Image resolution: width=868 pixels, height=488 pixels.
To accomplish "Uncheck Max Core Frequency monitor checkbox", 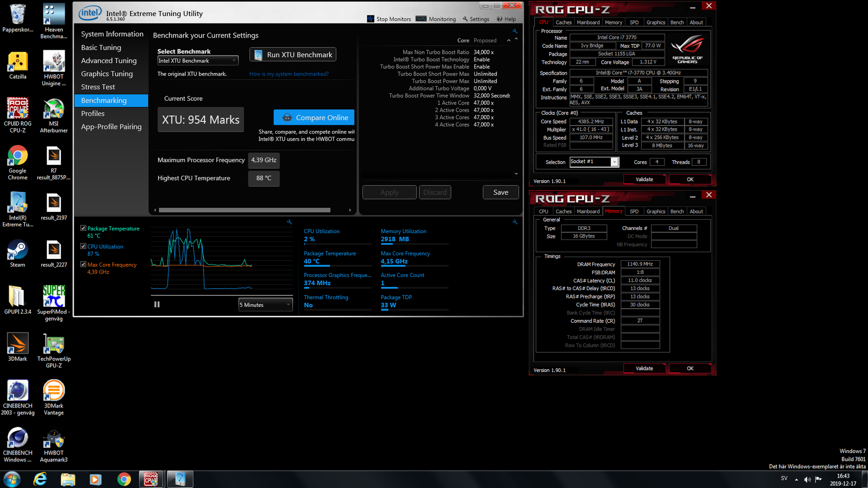I will (x=83, y=264).
